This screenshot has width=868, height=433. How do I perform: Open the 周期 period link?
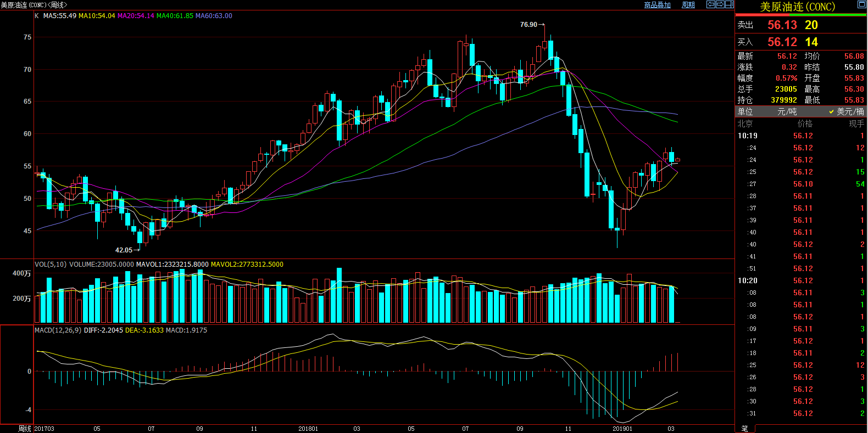688,5
